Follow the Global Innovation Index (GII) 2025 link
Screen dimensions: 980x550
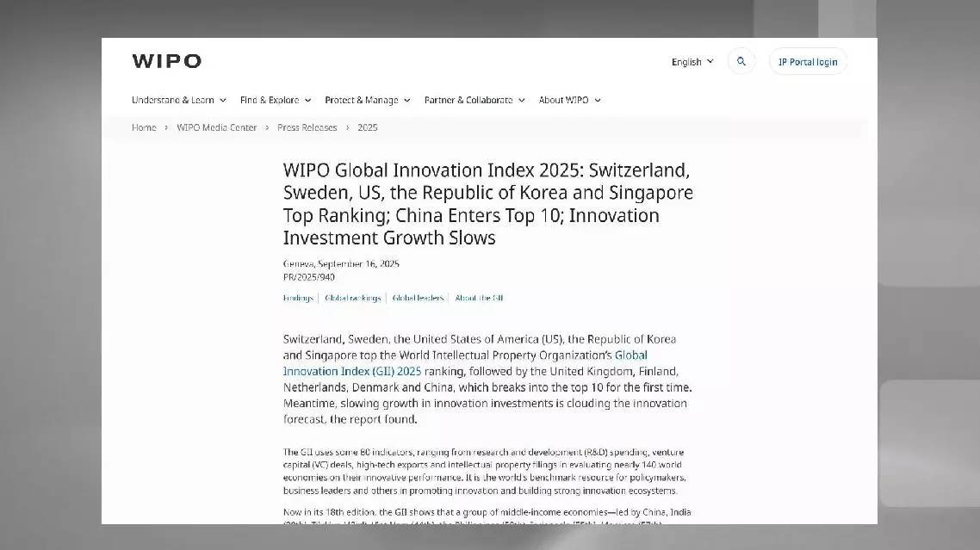(352, 372)
